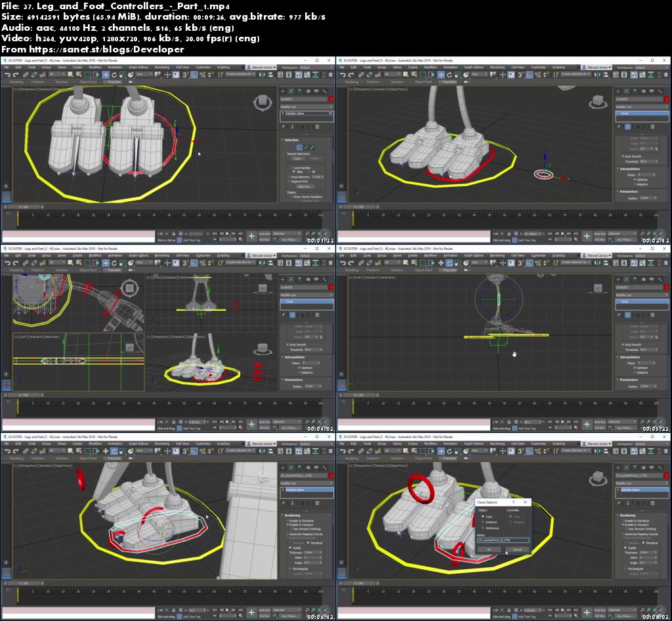Switch to Populate ribbon tab, 00:06:42 frame
The width and height of the screenshot is (672, 621).
[x=114, y=458]
